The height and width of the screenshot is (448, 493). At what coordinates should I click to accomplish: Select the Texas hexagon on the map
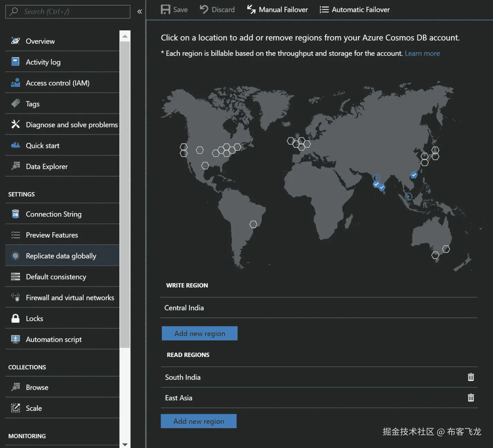(205, 166)
